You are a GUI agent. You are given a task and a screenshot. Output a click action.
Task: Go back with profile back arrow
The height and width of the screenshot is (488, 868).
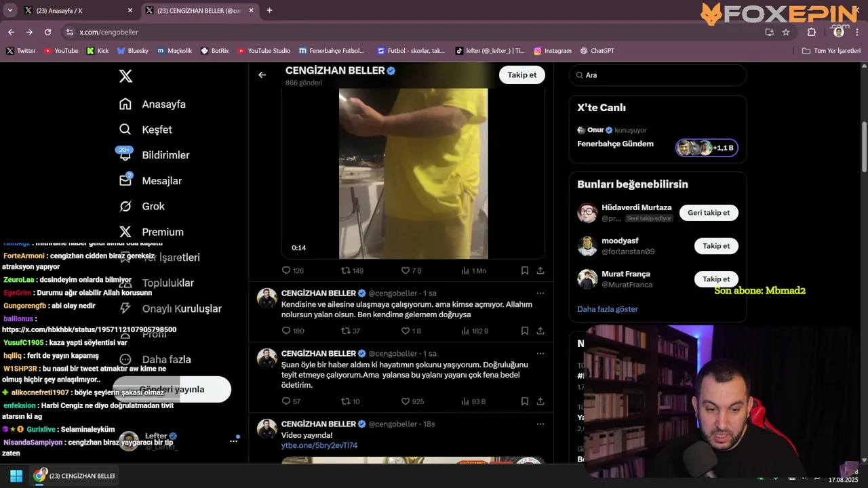coord(262,75)
